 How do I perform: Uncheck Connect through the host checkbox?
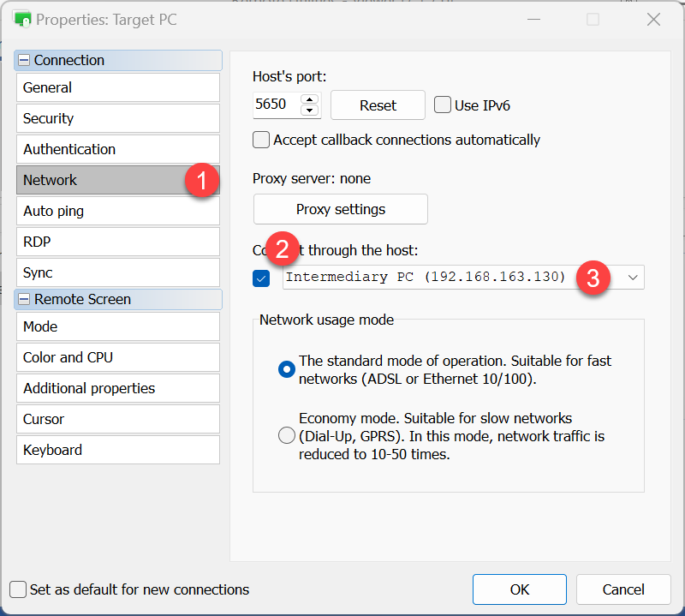[262, 278]
